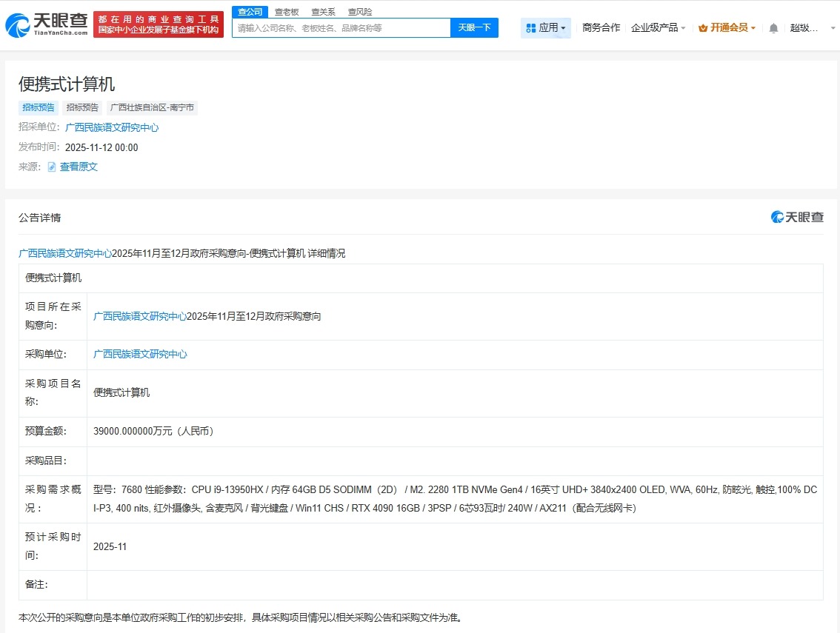Viewport: 840px width, 633px height.
Task: Click the 天眼一下 search button
Action: [475, 27]
